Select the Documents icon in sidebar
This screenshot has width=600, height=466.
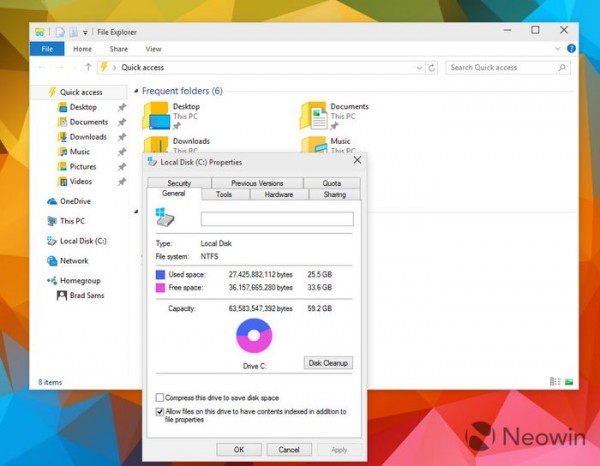point(62,122)
